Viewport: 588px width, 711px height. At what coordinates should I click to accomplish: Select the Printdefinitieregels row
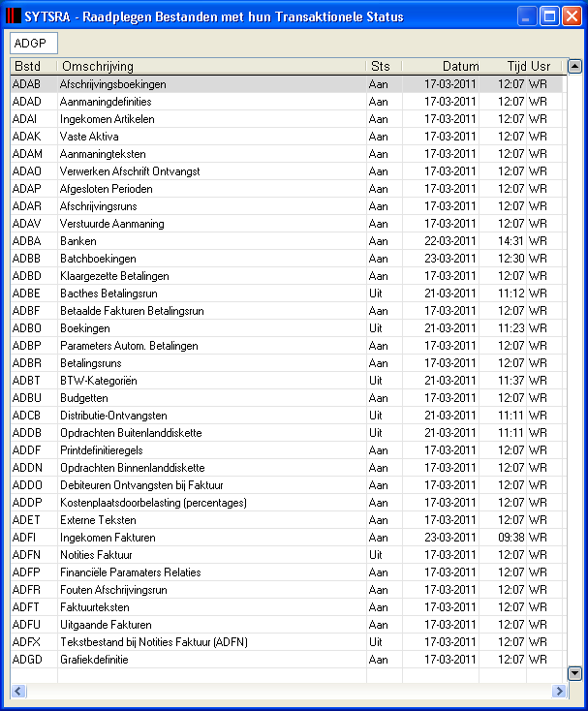287,450
